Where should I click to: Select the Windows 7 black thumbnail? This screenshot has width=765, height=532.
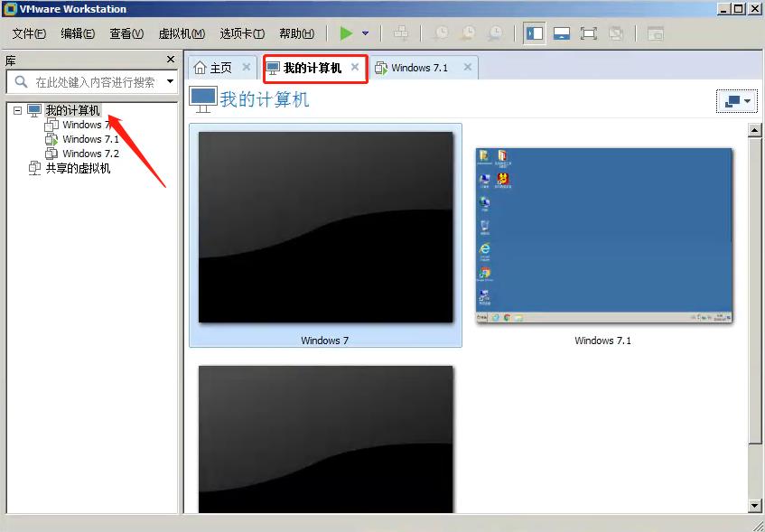coord(325,227)
